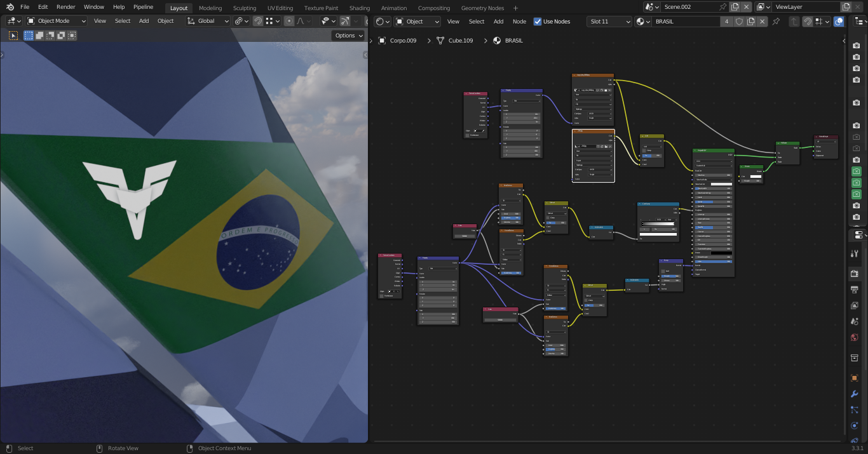Viewport: 868px width, 454px height.
Task: Duplicate the BRASIL material with new icon
Action: tap(750, 22)
